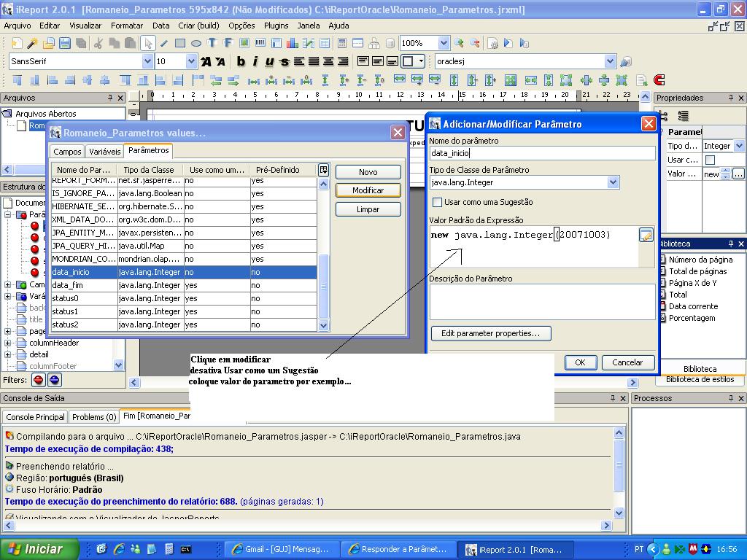The height and width of the screenshot is (560, 747).
Task: Open the font size 10 dropdown
Action: click(191, 61)
